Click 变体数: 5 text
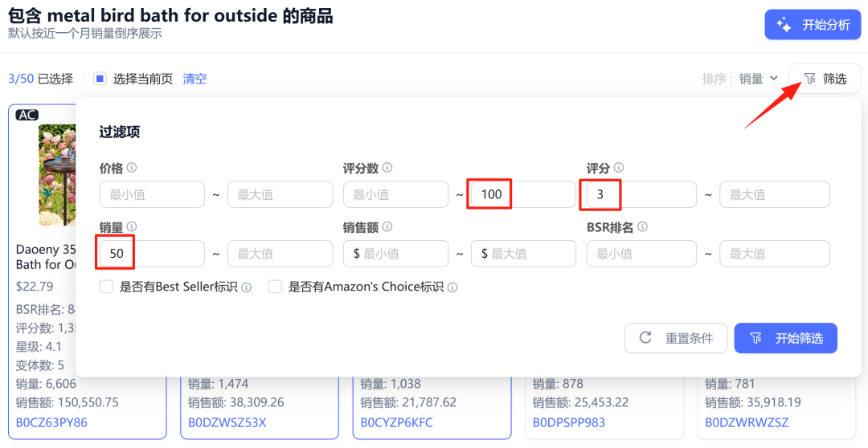868x448 pixels. (x=40, y=365)
